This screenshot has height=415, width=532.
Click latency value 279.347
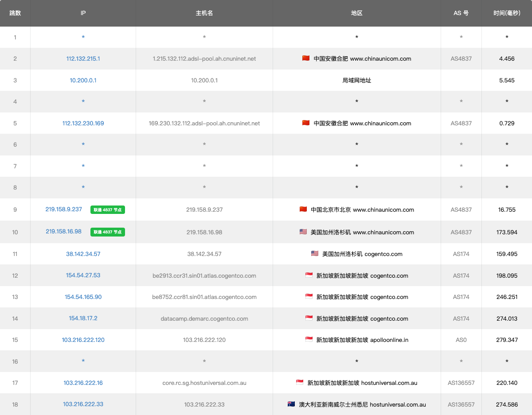click(507, 340)
